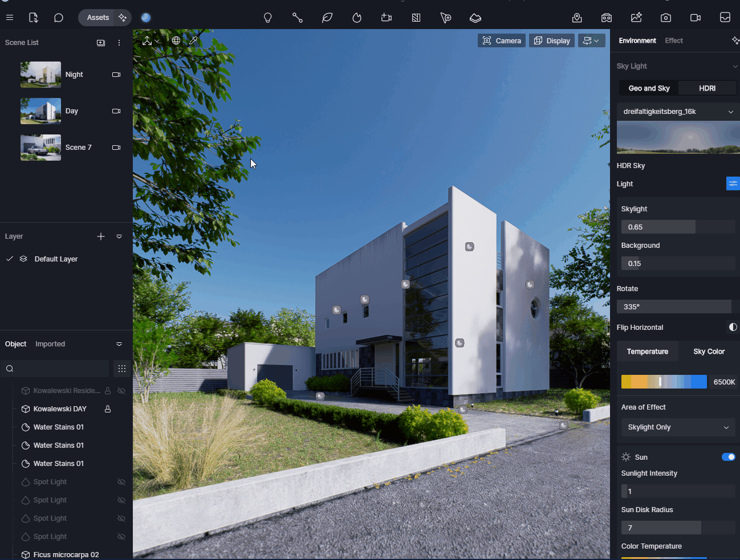
Task: Collapse the Sky Light section
Action: coord(735,66)
